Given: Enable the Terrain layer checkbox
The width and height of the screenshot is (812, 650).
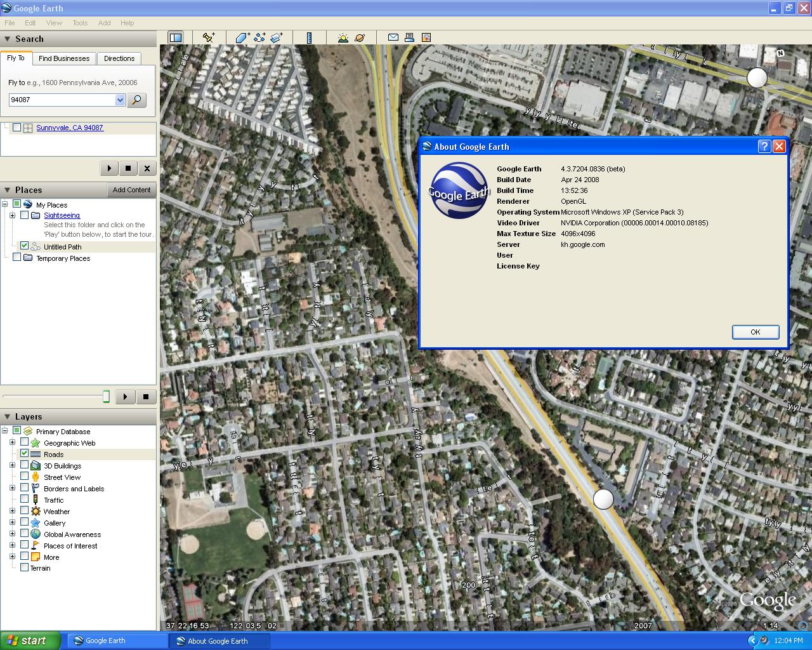Looking at the screenshot, I should pyautogui.click(x=24, y=567).
